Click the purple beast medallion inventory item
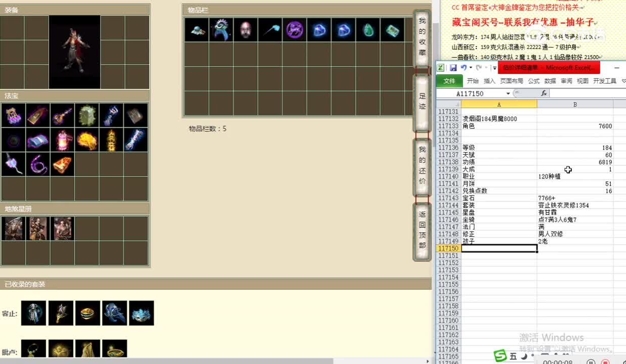Screen dimensions: 626x364 click(x=294, y=30)
